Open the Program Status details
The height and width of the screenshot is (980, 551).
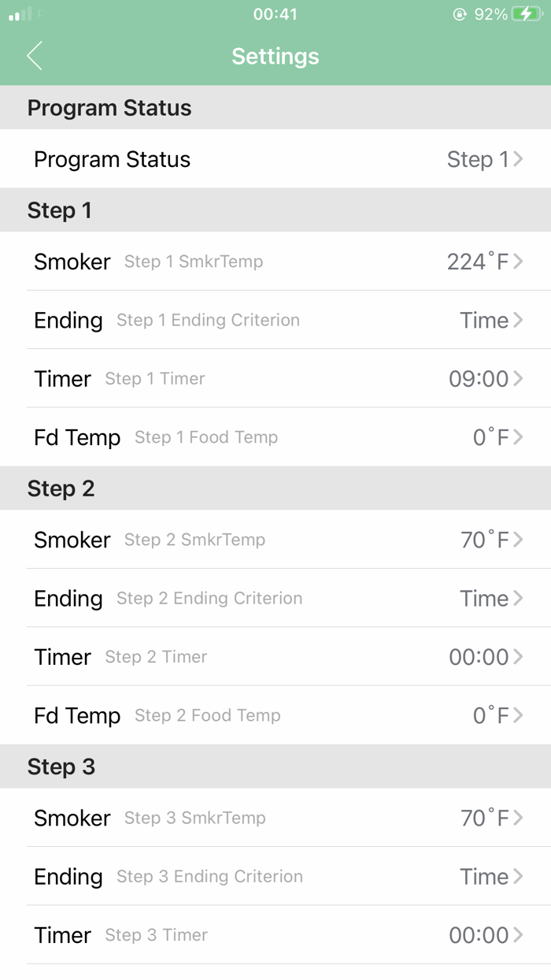click(x=275, y=159)
